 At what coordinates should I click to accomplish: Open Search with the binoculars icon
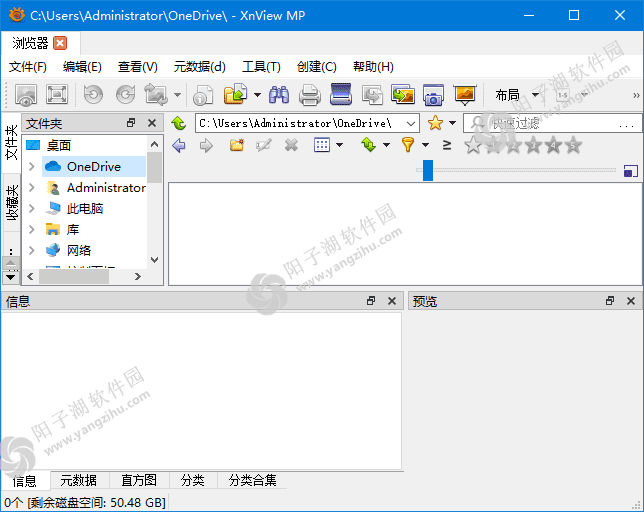[279, 95]
